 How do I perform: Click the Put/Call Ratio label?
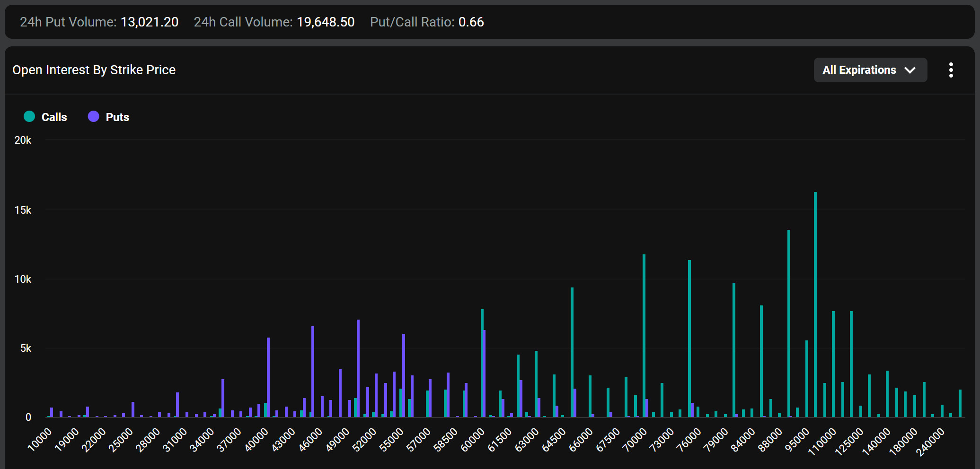coord(412,22)
